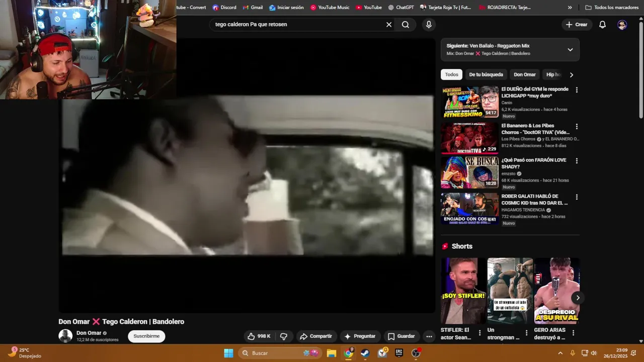This screenshot has height=362, width=644.
Task: Open El DUEÑO del GYM video thumbnail
Action: pyautogui.click(x=470, y=102)
